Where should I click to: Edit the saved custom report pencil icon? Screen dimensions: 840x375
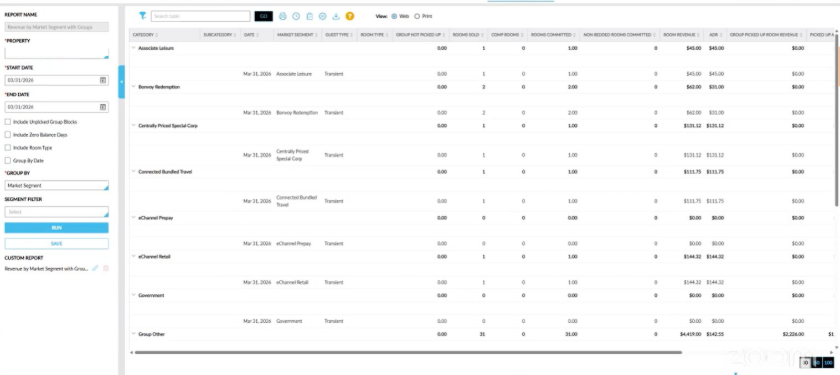pyautogui.click(x=95, y=268)
